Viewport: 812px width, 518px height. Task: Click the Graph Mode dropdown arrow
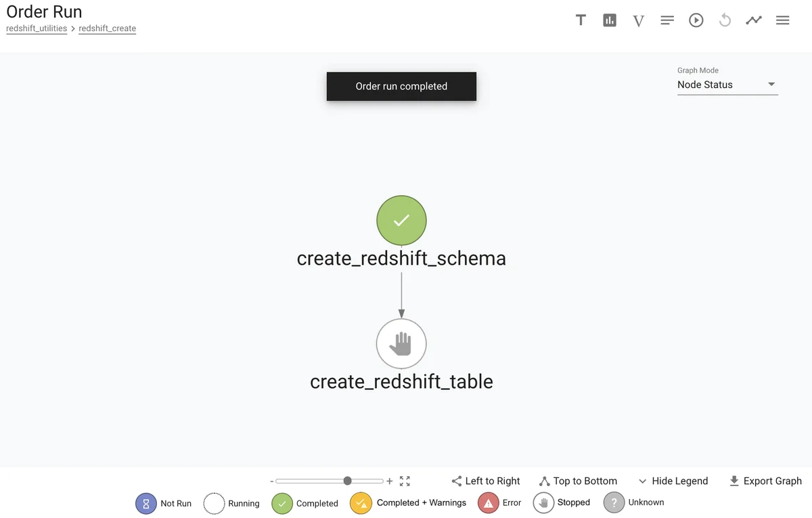(x=771, y=85)
